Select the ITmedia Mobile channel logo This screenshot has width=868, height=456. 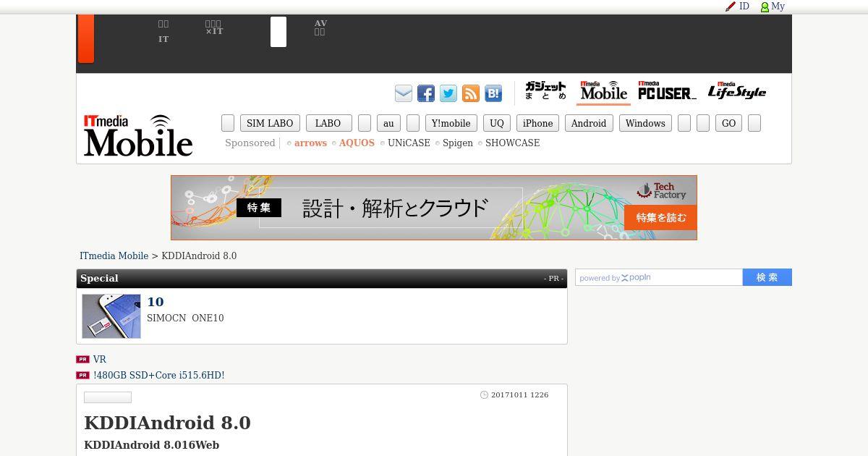point(603,91)
